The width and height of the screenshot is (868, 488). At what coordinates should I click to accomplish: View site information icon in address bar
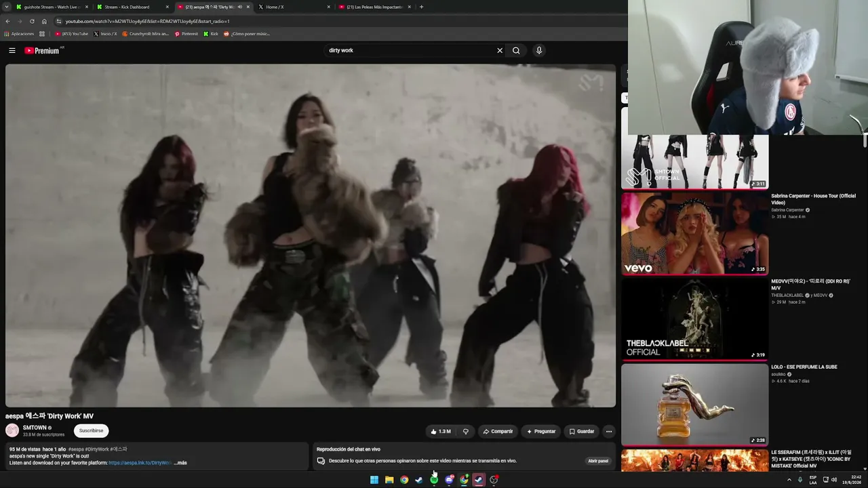[59, 21]
